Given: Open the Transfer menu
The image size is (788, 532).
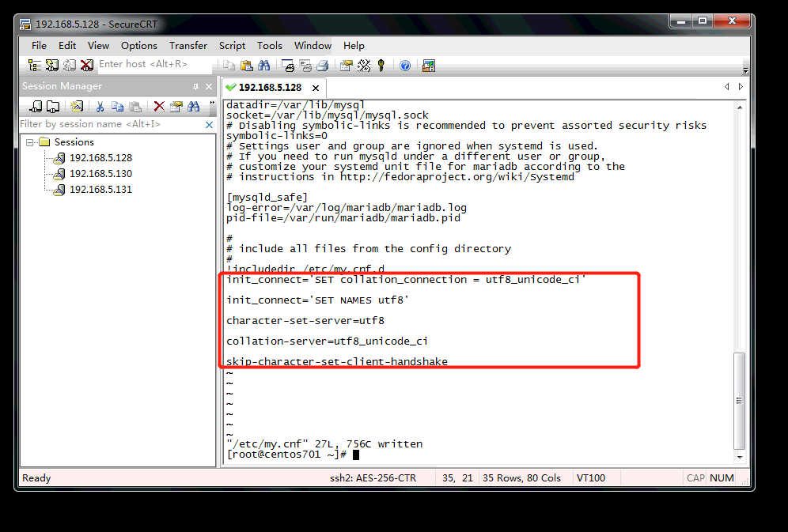Looking at the screenshot, I should [188, 46].
